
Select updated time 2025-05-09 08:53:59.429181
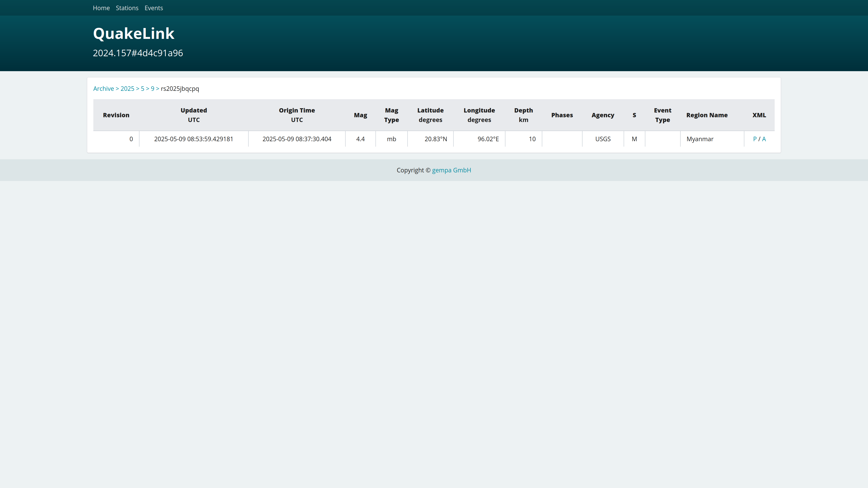tap(194, 139)
